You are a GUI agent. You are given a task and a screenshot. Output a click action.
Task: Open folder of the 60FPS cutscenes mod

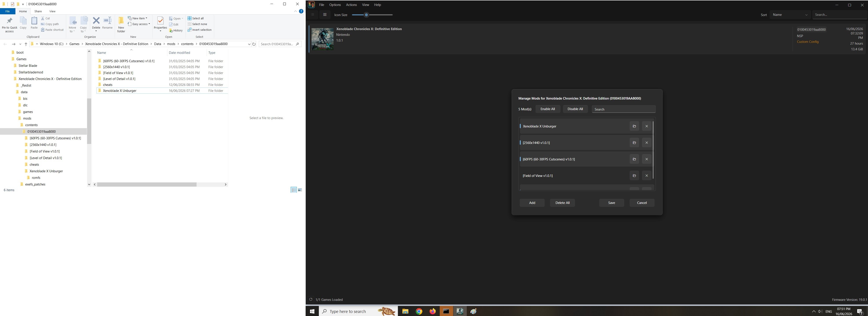click(634, 159)
